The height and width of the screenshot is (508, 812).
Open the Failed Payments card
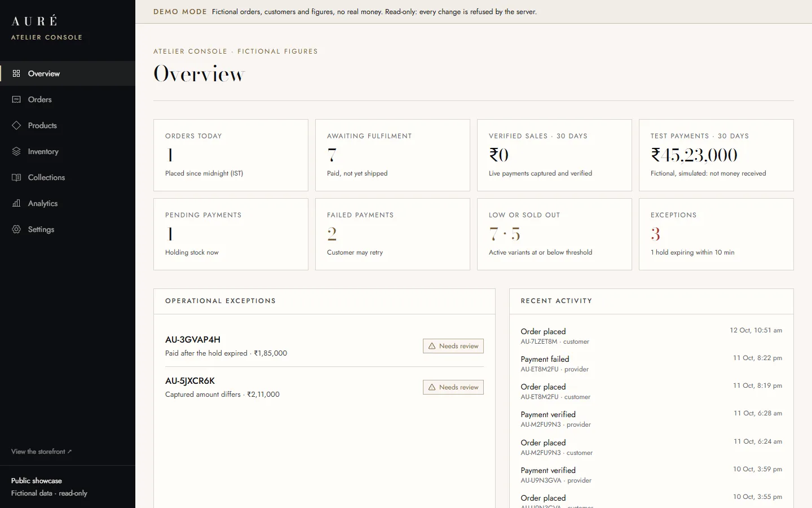click(x=392, y=234)
